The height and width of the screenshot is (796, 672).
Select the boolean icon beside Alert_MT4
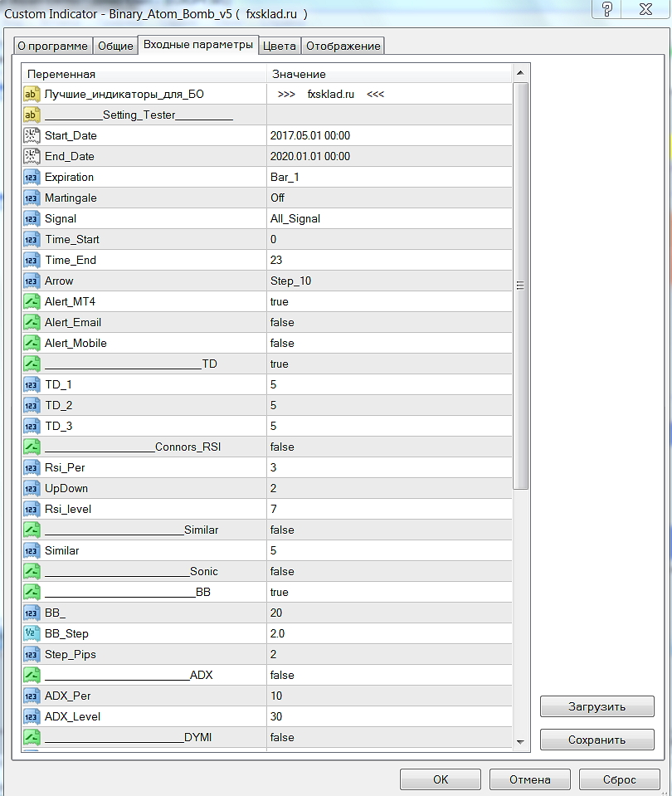pos(32,301)
